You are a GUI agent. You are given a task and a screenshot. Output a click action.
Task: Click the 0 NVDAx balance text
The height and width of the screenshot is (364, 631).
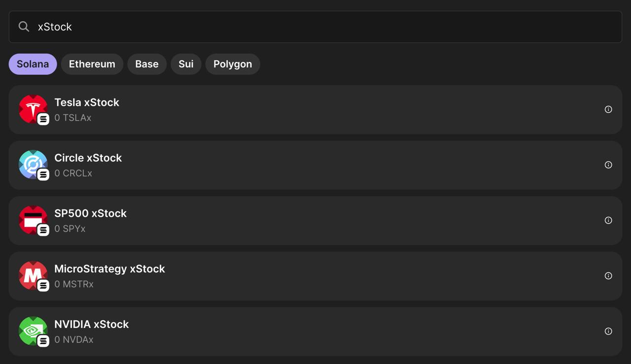(74, 339)
